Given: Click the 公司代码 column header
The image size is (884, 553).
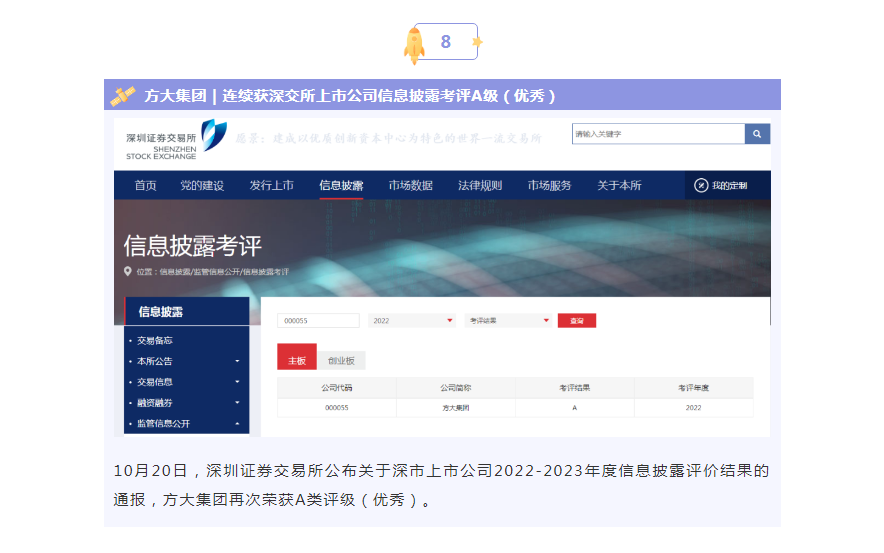Looking at the screenshot, I should (337, 388).
